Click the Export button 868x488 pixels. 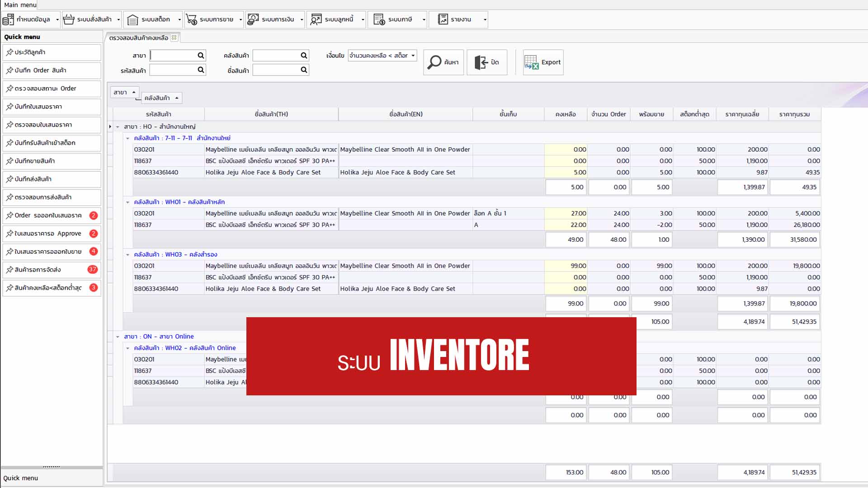(543, 62)
